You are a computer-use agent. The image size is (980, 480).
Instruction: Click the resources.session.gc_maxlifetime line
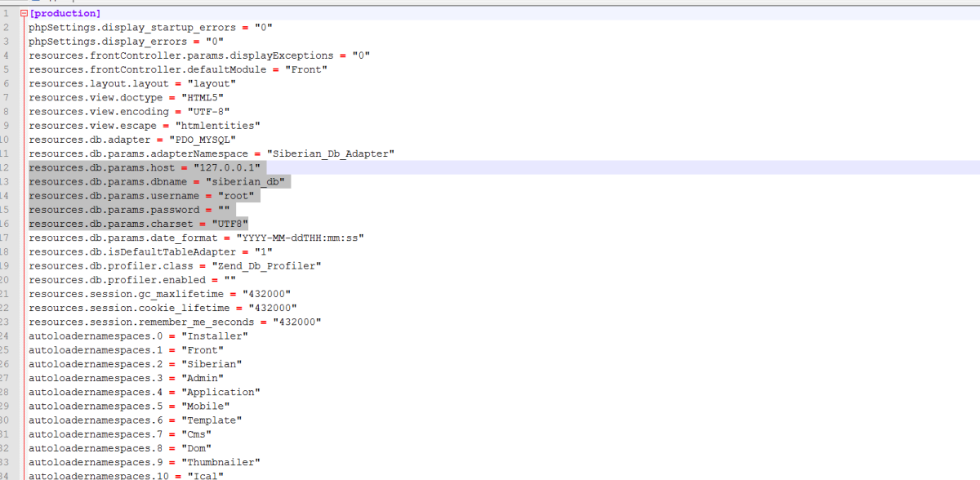tap(159, 294)
